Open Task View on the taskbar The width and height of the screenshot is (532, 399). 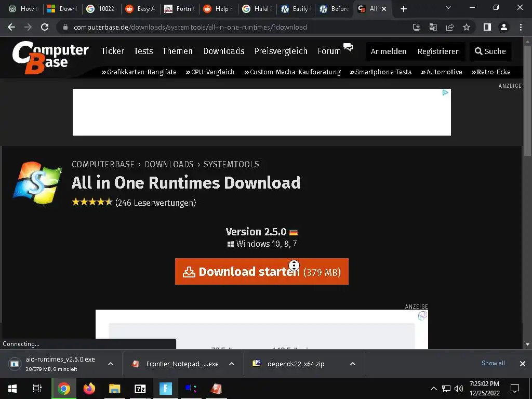[37, 389]
